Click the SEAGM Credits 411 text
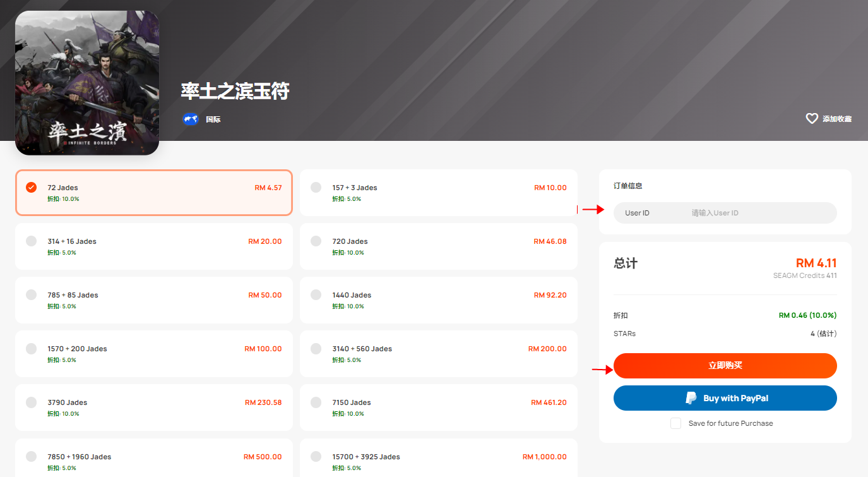868x477 pixels. [x=805, y=275]
